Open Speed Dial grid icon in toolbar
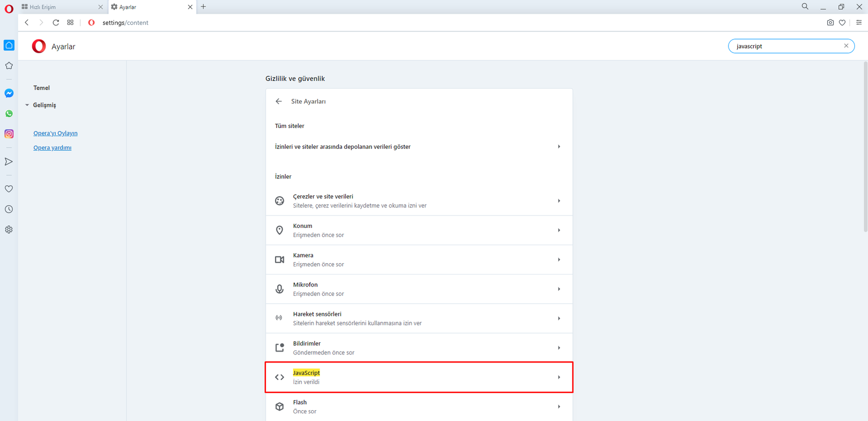 (71, 23)
